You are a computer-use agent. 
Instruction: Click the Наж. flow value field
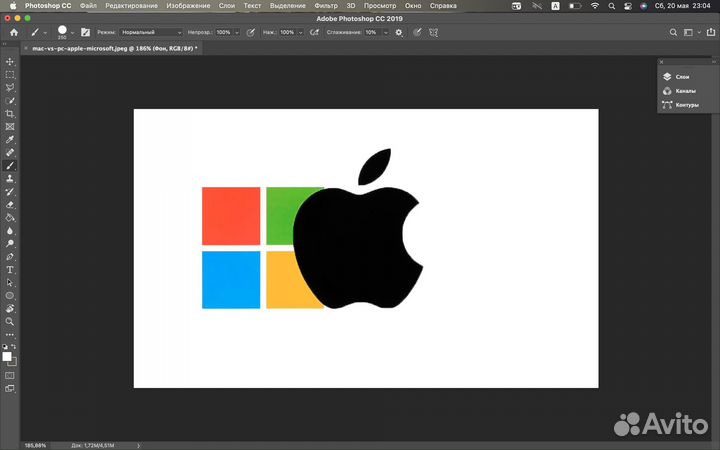[x=287, y=32]
